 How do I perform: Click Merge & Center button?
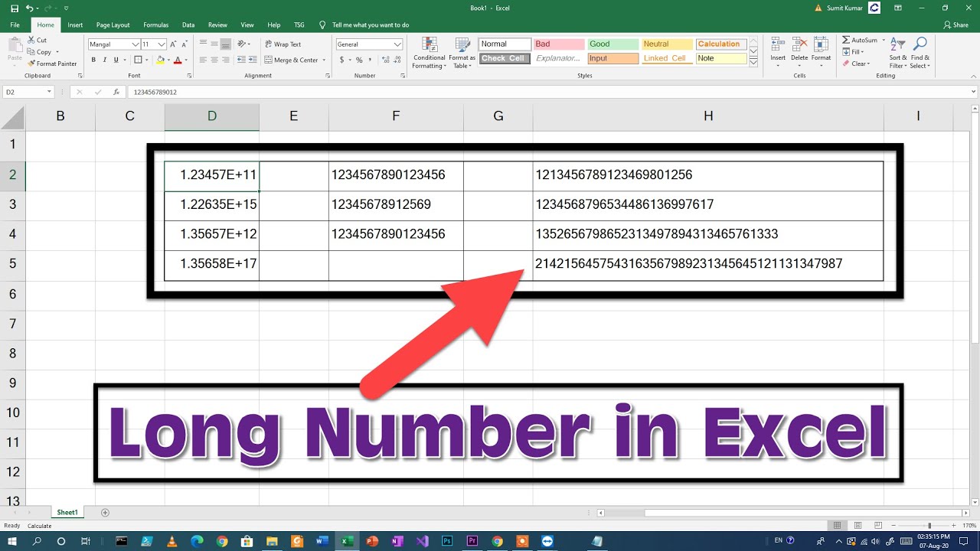[291, 60]
